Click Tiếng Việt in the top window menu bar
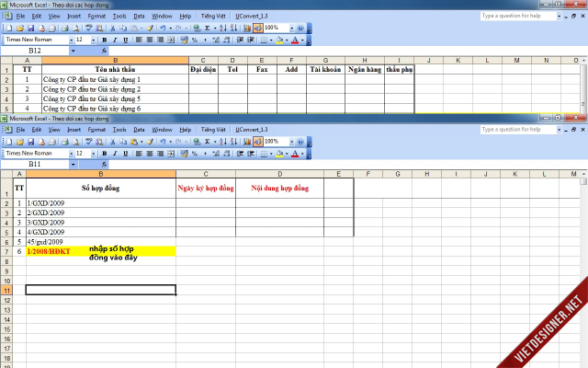Image resolution: width=588 pixels, height=368 pixels. (213, 17)
